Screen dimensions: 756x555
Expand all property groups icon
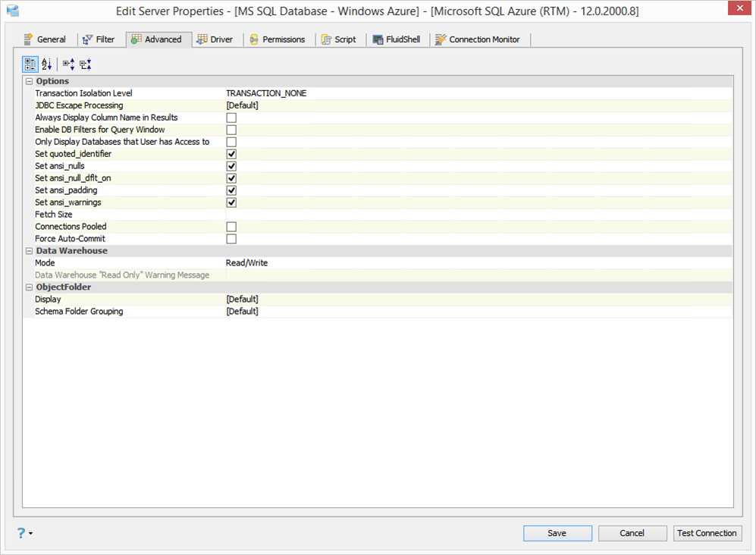[68, 64]
